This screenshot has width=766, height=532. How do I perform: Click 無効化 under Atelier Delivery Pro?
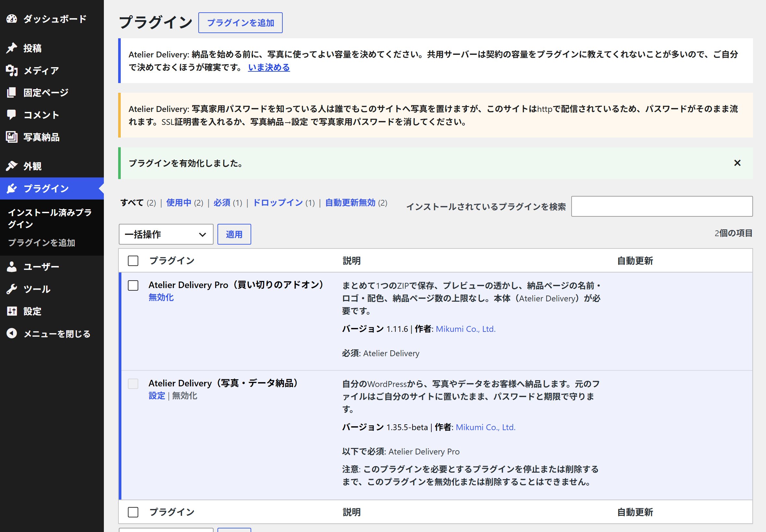tap(161, 297)
